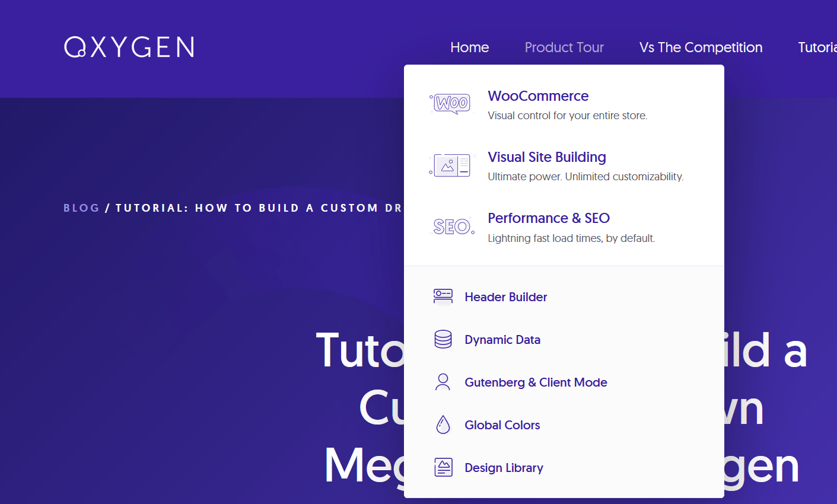This screenshot has height=504, width=837.
Task: Click 'Visual control for your entire store.' text
Action: [x=568, y=116]
